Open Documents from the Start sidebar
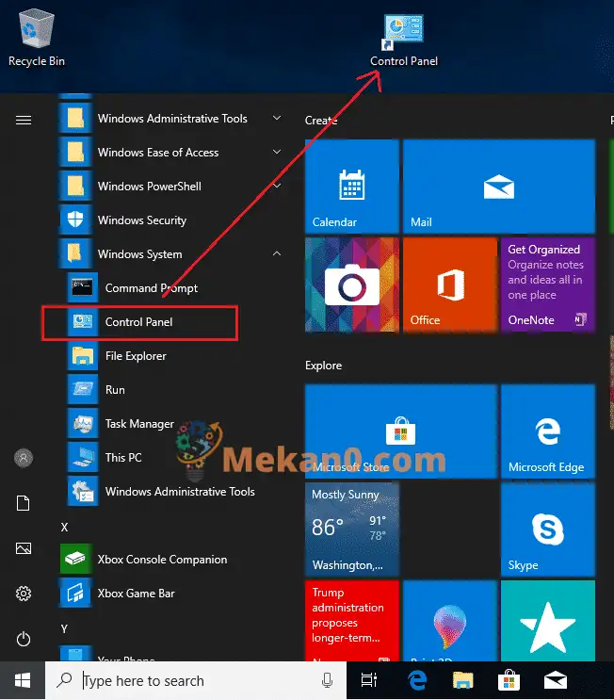 pyautogui.click(x=24, y=503)
